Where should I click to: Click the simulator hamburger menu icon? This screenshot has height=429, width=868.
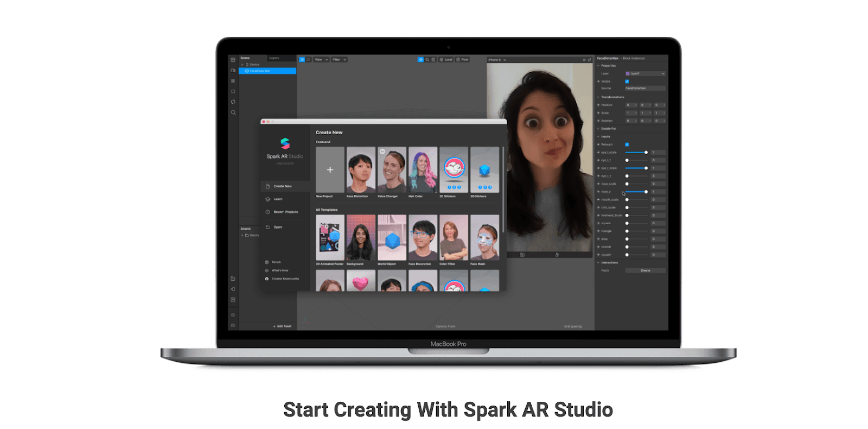tap(584, 60)
